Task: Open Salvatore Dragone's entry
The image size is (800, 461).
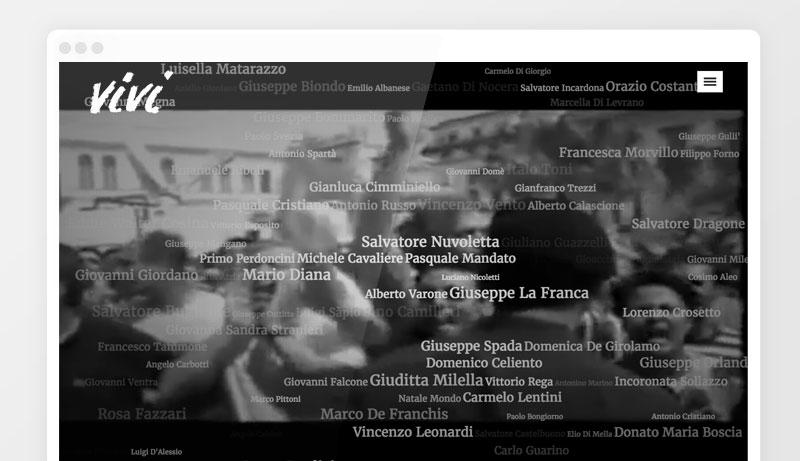Action: (x=688, y=224)
